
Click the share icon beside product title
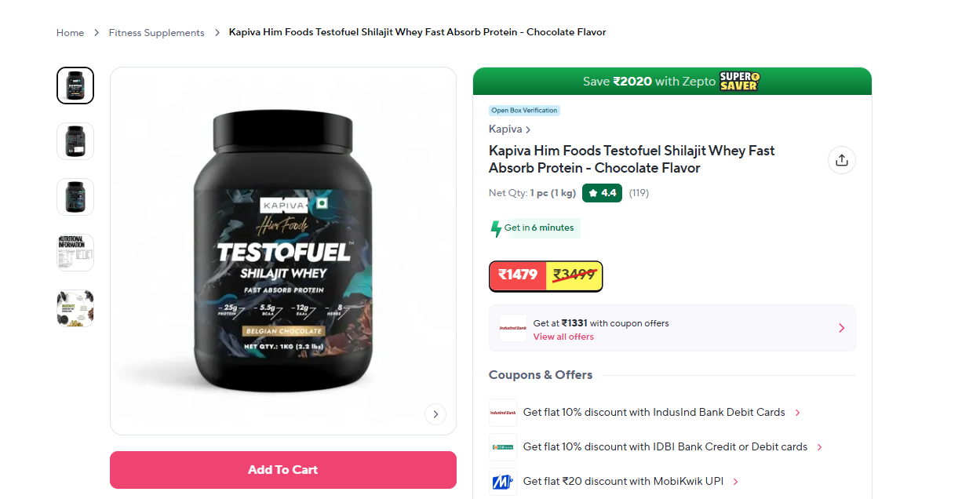(x=841, y=160)
